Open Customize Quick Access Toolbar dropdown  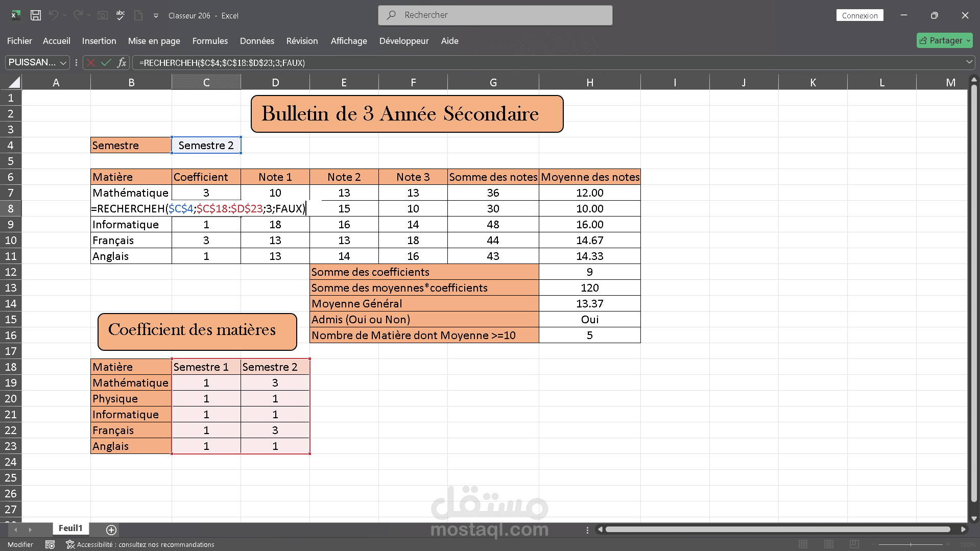coord(156,16)
